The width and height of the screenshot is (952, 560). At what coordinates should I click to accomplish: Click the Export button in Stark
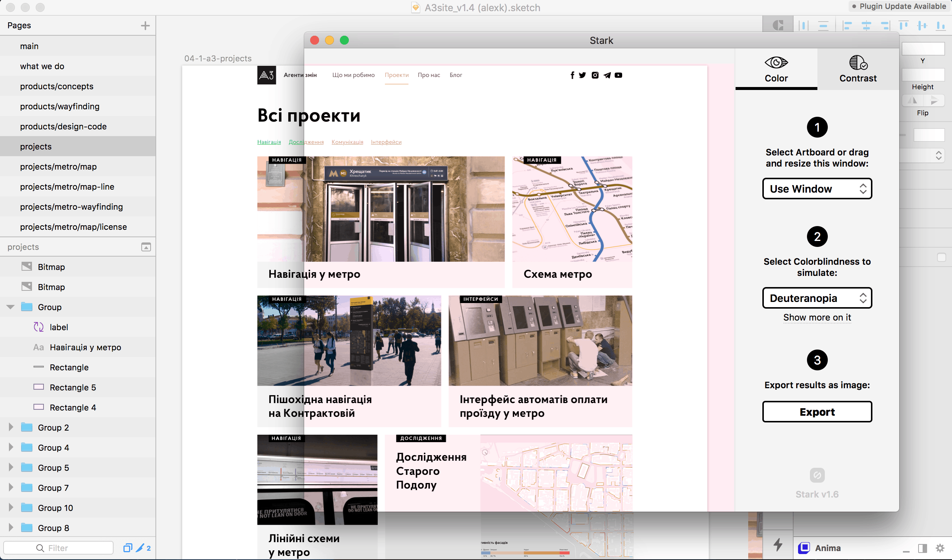pyautogui.click(x=817, y=412)
